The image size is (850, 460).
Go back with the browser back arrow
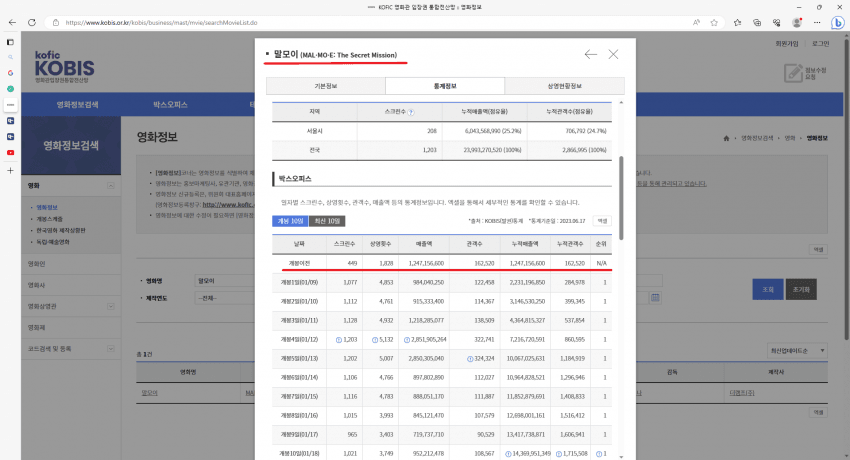pyautogui.click(x=12, y=22)
